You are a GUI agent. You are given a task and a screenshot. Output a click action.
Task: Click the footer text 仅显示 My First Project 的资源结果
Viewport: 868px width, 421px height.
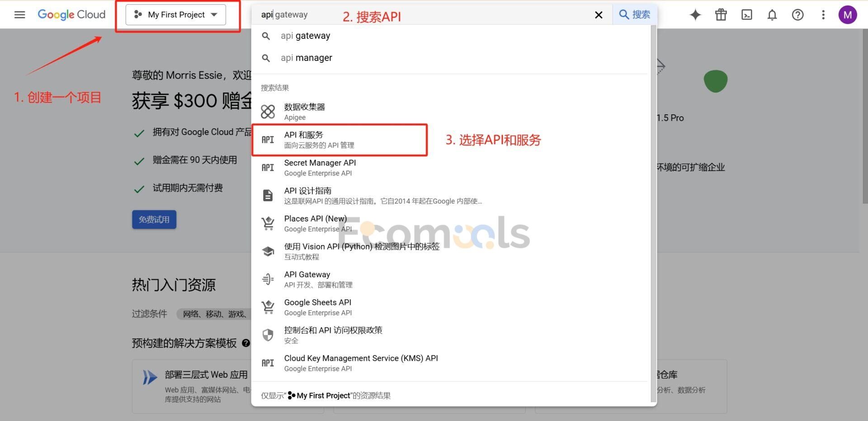325,396
